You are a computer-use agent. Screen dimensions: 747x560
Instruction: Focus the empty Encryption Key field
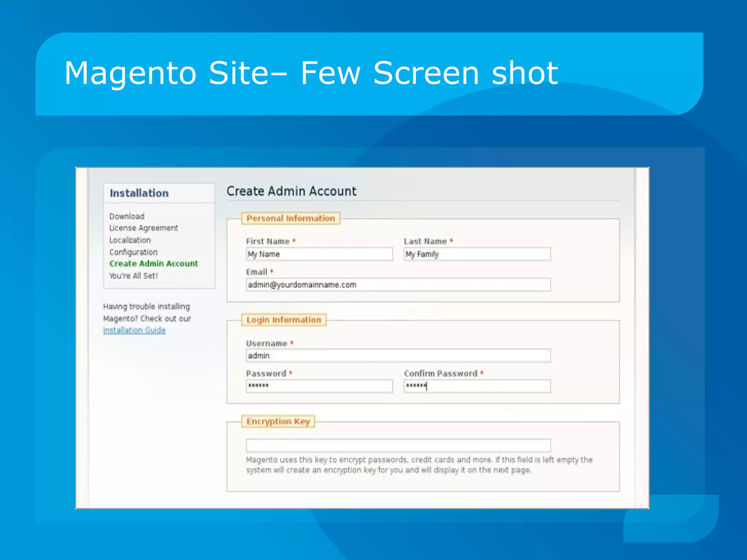[x=398, y=445]
